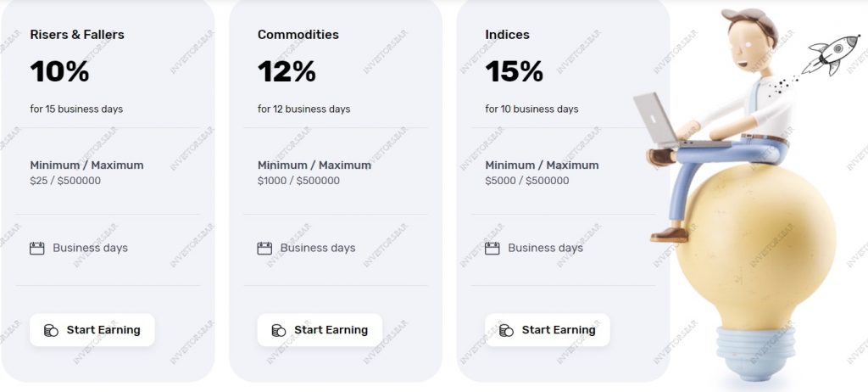
Task: Select the Indices plan title
Action: coord(507,35)
